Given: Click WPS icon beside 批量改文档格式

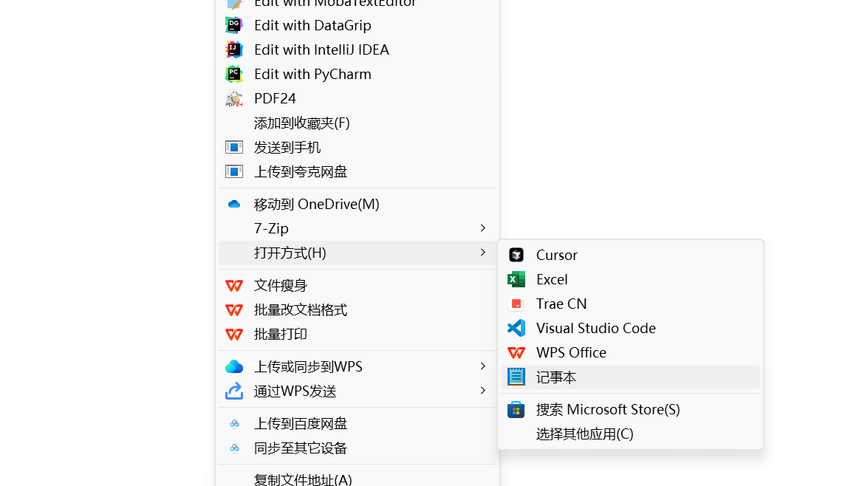Looking at the screenshot, I should pos(234,310).
